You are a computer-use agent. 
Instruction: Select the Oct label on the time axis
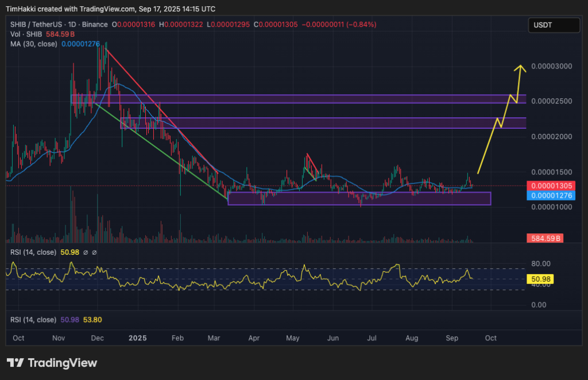[x=18, y=338]
